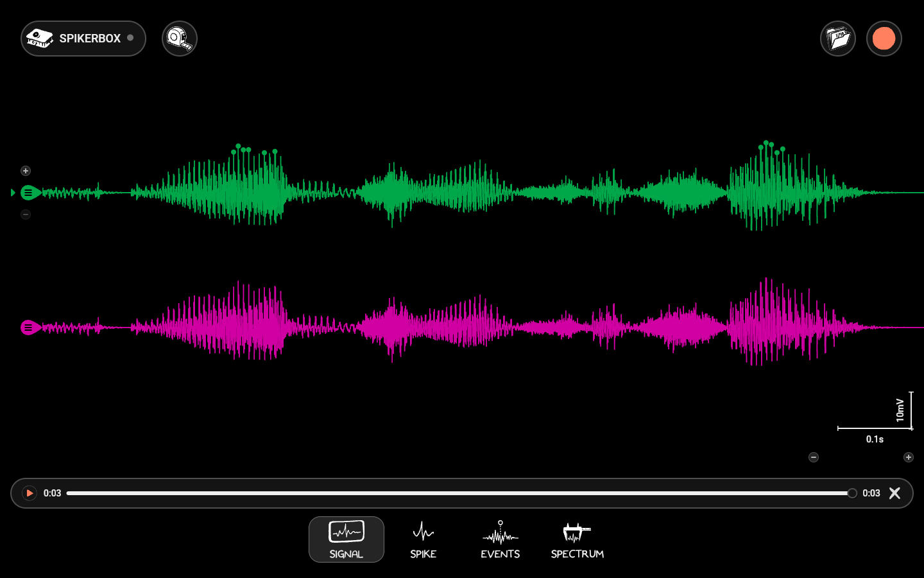
Task: Open the green channel handle menu
Action: coord(30,193)
